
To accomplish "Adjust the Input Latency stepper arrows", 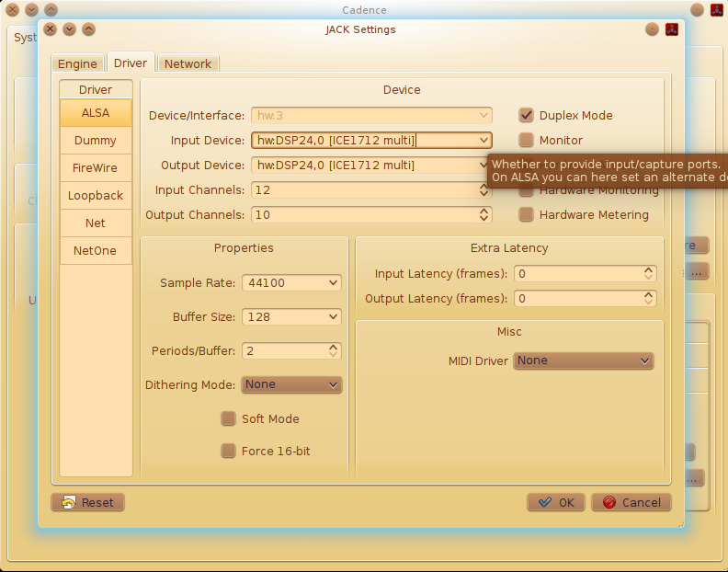I will 649,274.
